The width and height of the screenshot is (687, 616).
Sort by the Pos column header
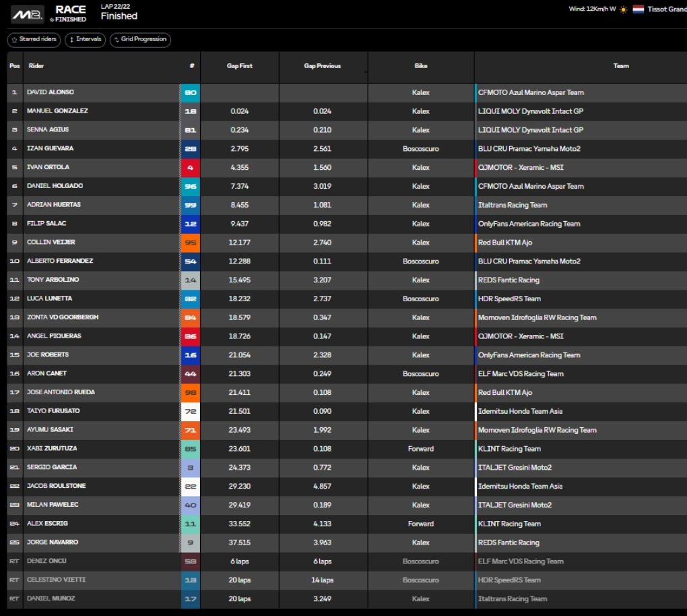click(x=14, y=66)
